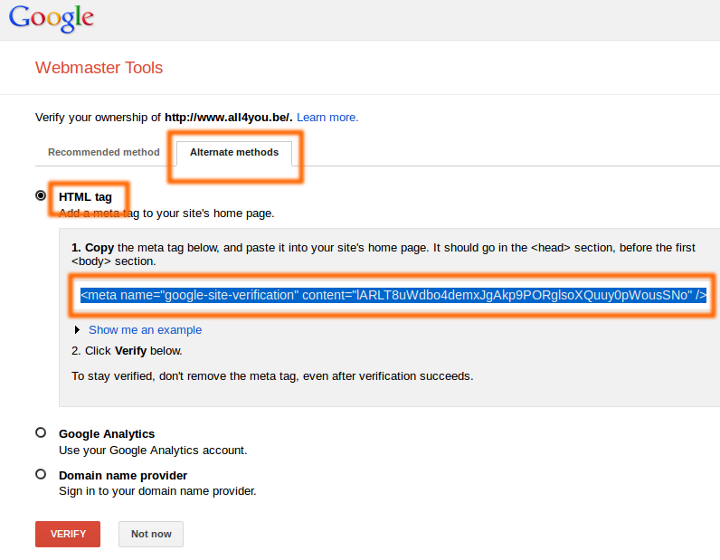This screenshot has height=560, width=720.
Task: Click the Not now button
Action: point(151,534)
